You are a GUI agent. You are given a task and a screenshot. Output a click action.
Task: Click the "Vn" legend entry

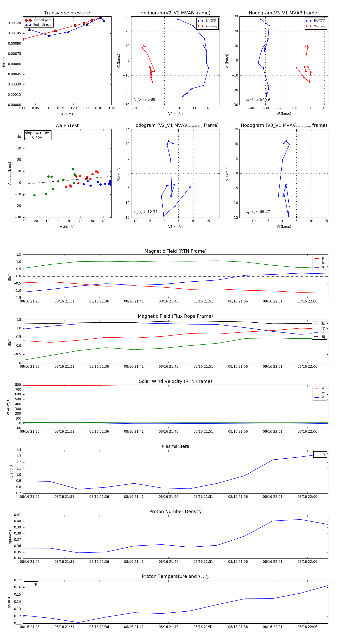(x=320, y=398)
